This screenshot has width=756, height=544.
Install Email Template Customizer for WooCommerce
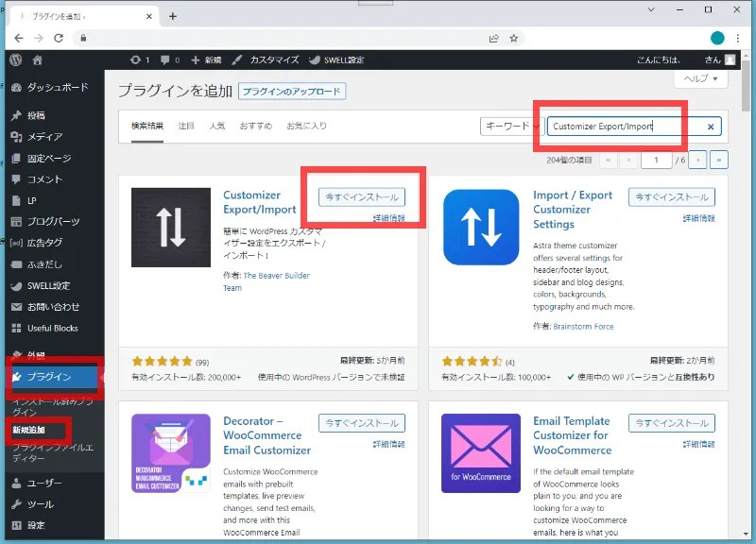672,423
